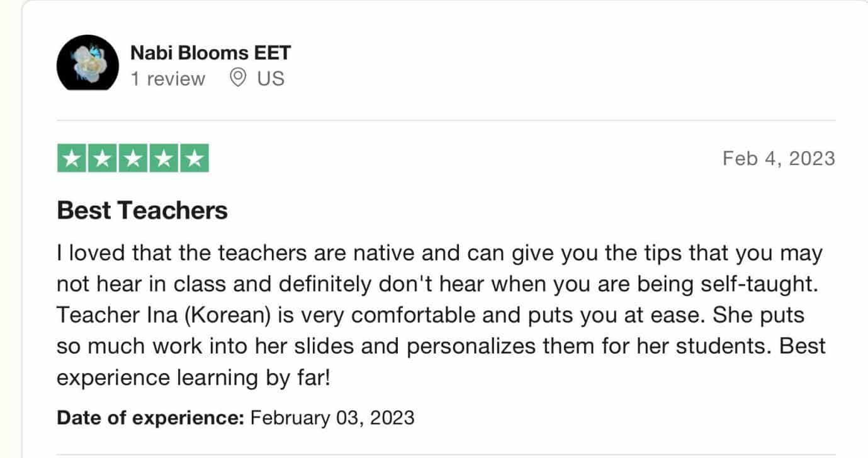Image resolution: width=868 pixels, height=458 pixels.
Task: Select the third green rating star
Action: (133, 159)
